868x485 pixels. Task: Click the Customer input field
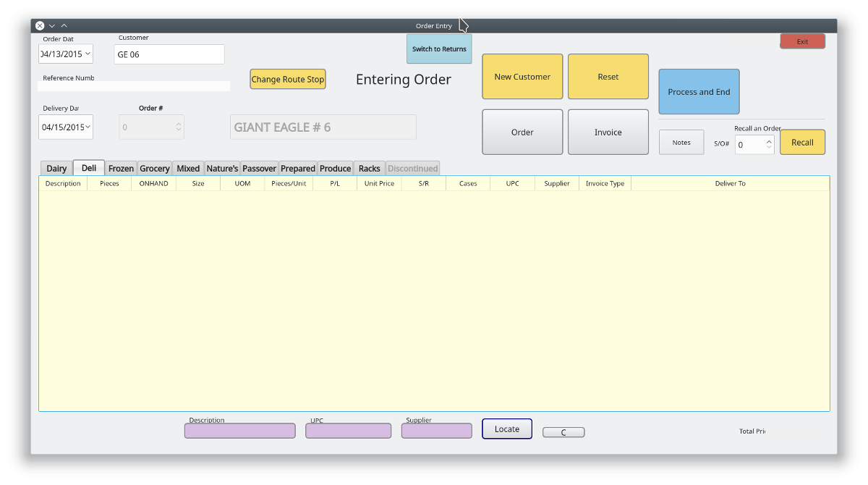pyautogui.click(x=169, y=54)
